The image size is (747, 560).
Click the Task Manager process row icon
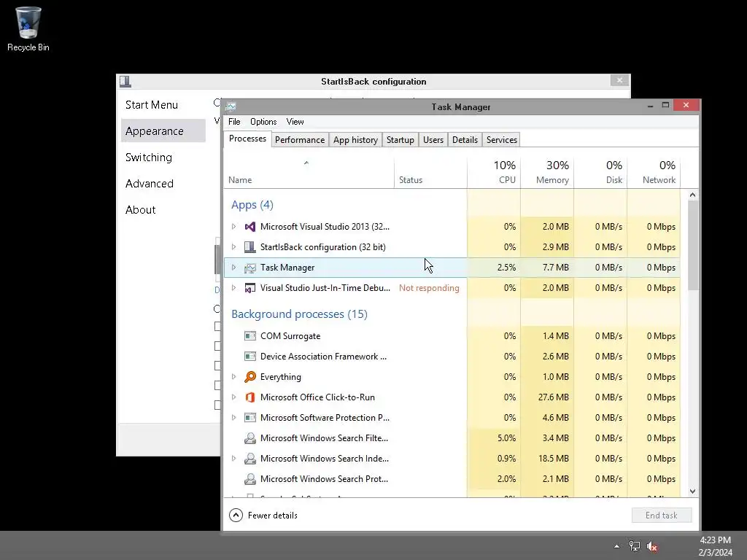[250, 268]
